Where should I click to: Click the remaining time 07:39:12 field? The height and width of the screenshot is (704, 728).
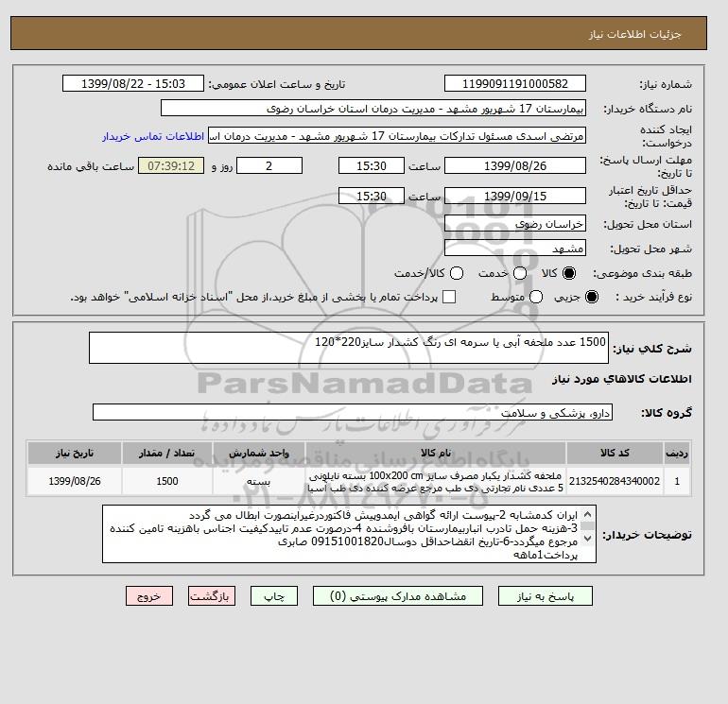(171, 165)
